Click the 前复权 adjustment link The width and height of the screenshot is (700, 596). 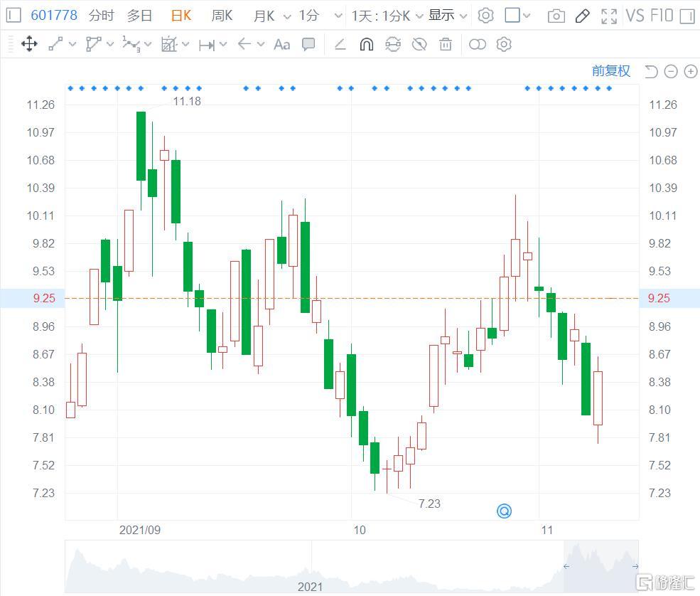point(610,71)
